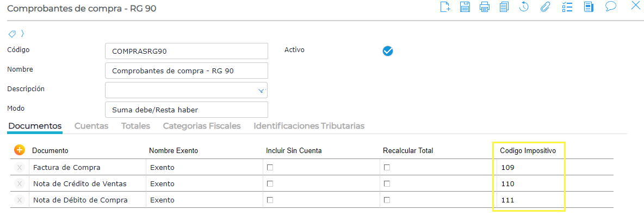The image size is (644, 222).
Task: Open the checklist icon in toolbar
Action: [567, 7]
